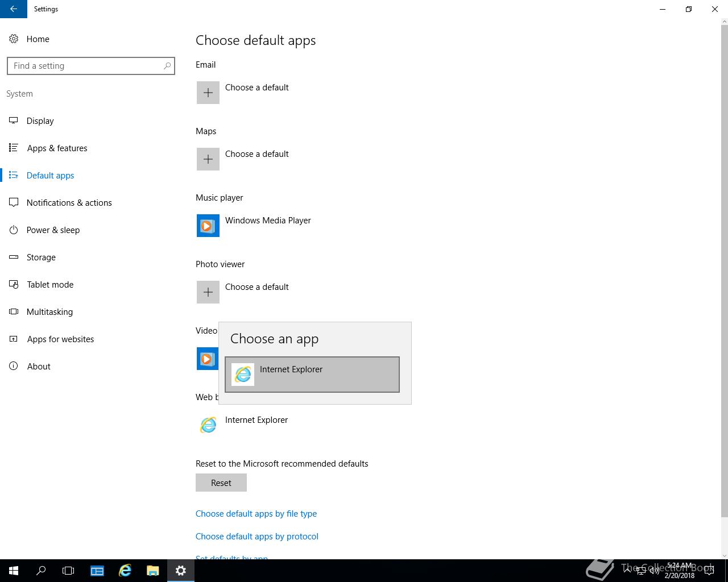Launch Internet Explorer from taskbar

125,571
